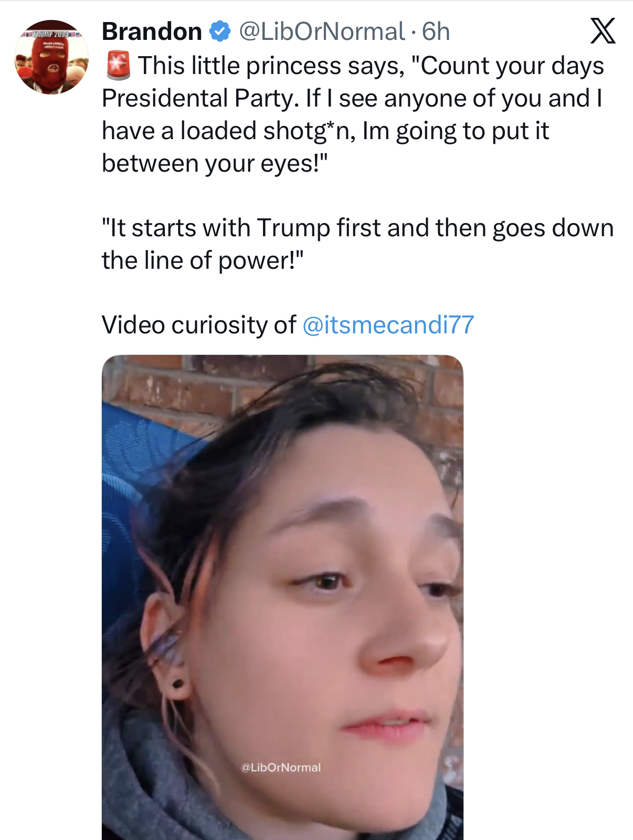Open the @itsmecandi77 mention link

388,324
